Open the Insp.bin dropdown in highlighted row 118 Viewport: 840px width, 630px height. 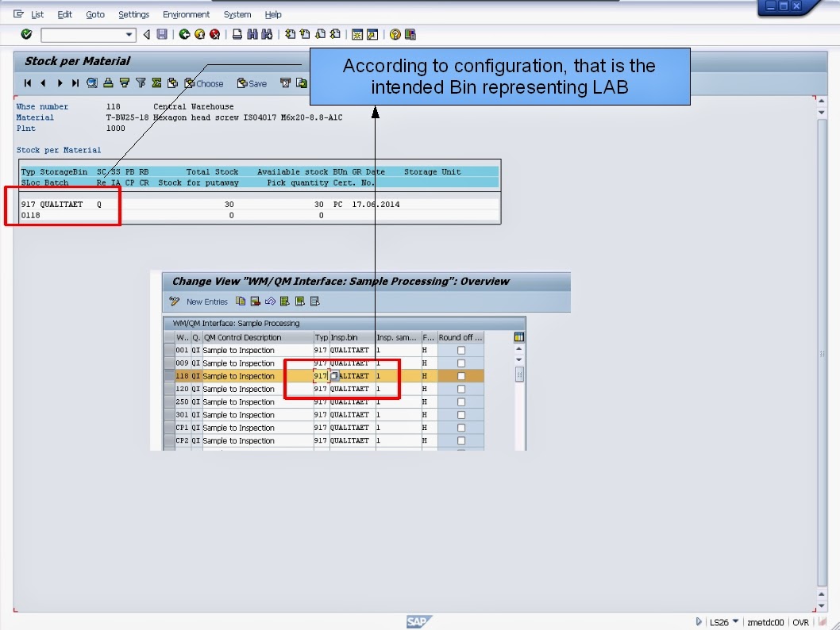click(x=333, y=376)
